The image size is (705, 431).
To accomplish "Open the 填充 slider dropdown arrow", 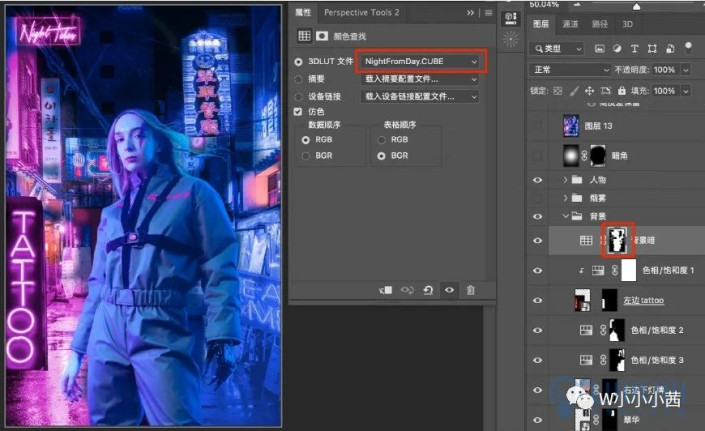I will pyautogui.click(x=686, y=91).
